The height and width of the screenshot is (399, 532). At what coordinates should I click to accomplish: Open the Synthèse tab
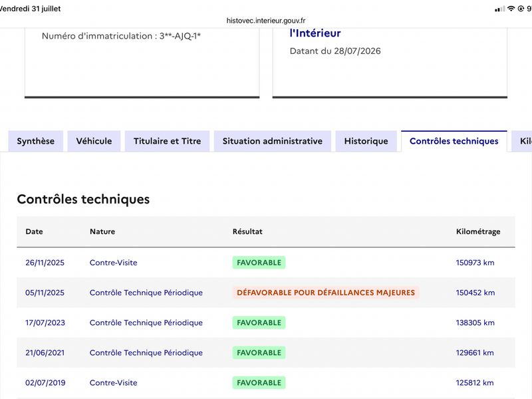[x=36, y=141]
